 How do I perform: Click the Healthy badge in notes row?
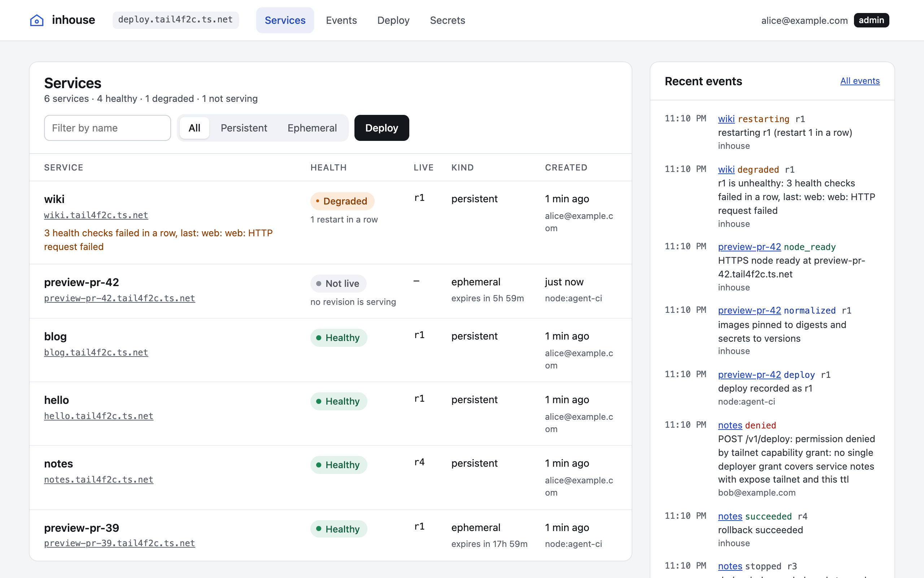339,465
